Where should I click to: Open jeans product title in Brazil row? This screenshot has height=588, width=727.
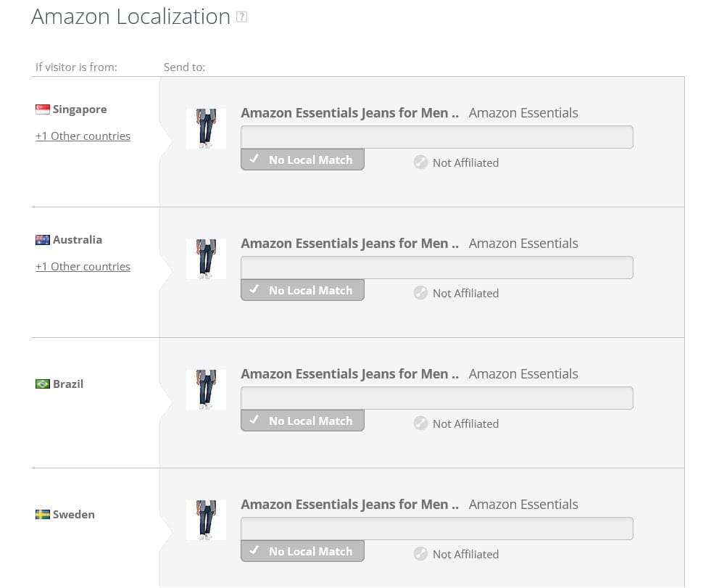click(x=349, y=374)
